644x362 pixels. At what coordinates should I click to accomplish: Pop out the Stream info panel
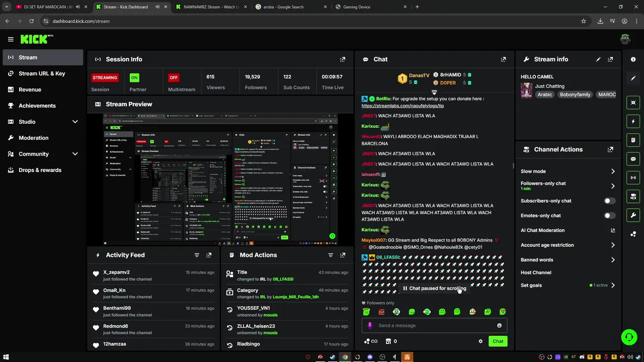point(610,59)
